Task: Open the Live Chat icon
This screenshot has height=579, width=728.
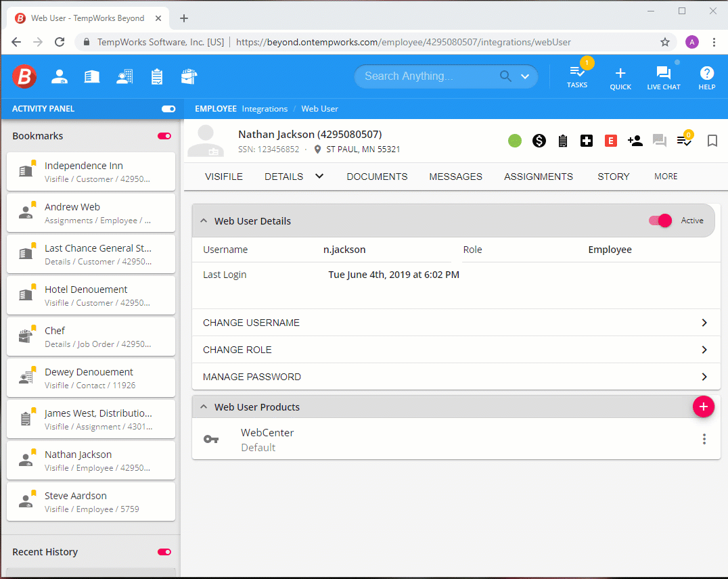Action: 664,78
